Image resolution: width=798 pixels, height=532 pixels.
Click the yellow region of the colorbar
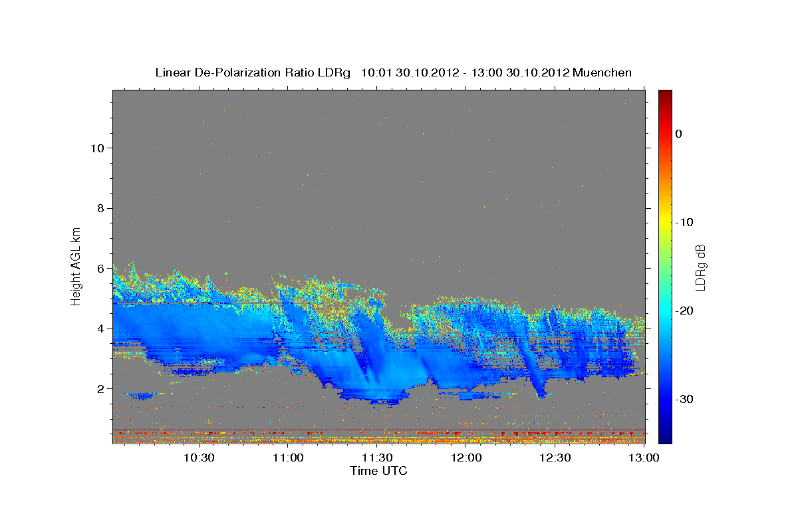pyautogui.click(x=665, y=222)
